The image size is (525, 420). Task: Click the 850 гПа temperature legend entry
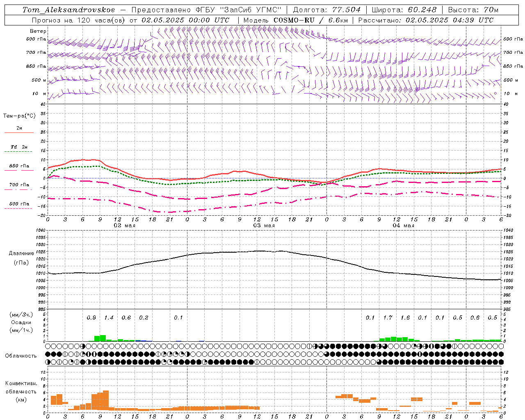click(x=19, y=166)
